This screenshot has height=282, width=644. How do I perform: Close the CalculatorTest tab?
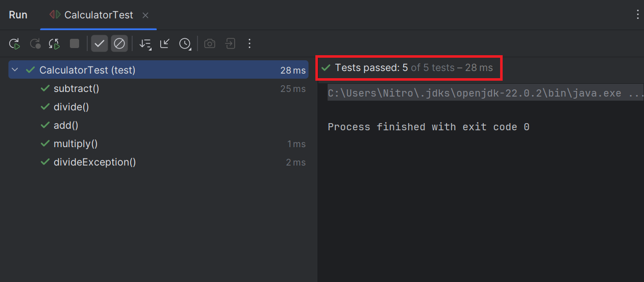(145, 15)
